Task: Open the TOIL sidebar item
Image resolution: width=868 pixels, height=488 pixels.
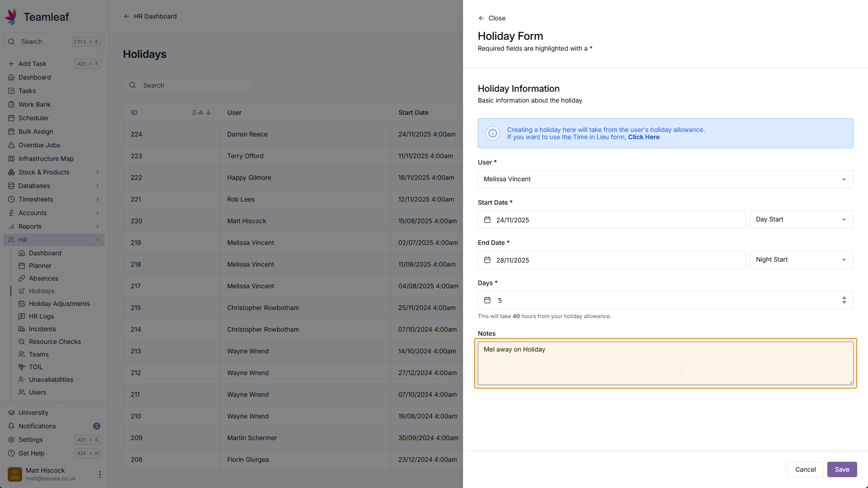Action: 36,367
